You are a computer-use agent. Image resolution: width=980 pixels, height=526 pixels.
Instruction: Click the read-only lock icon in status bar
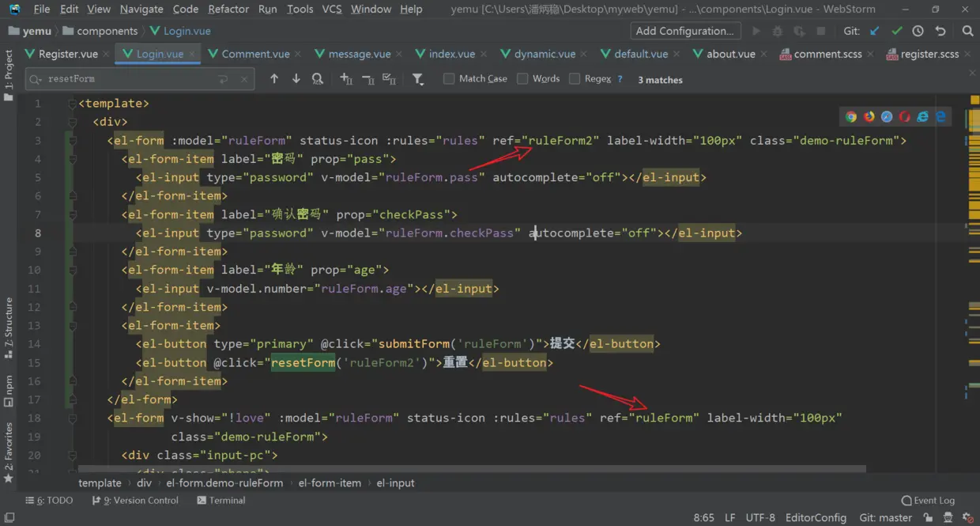927,517
